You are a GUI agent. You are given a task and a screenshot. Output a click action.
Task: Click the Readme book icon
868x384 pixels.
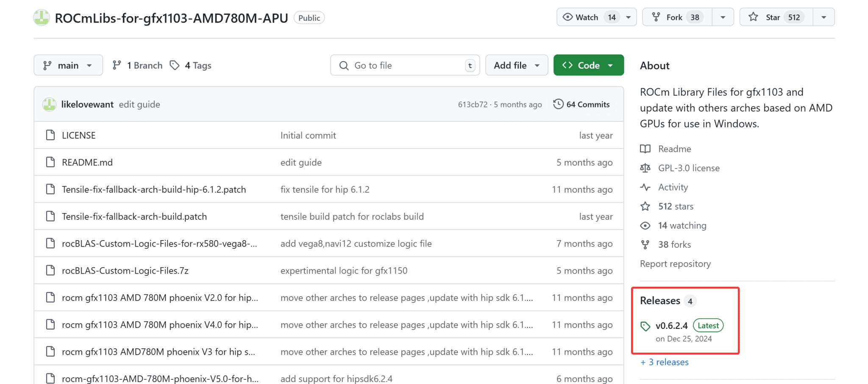[645, 149]
